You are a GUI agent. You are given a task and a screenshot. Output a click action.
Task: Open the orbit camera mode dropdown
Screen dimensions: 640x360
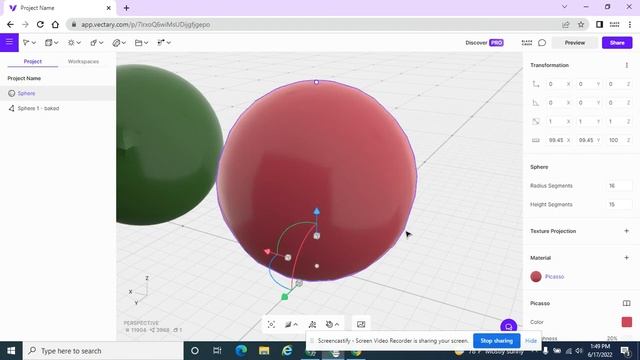(332, 324)
